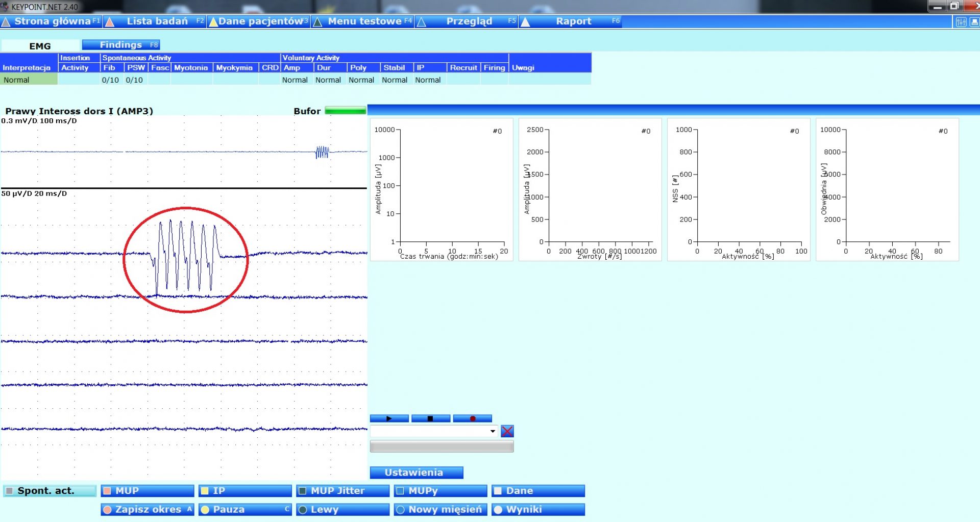Viewport: 980px width, 522px height.
Task: Open Lista badań tab
Action: [x=155, y=21]
